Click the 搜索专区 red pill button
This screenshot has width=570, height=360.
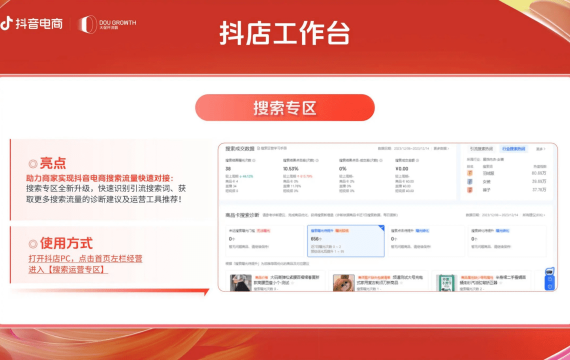(285, 108)
